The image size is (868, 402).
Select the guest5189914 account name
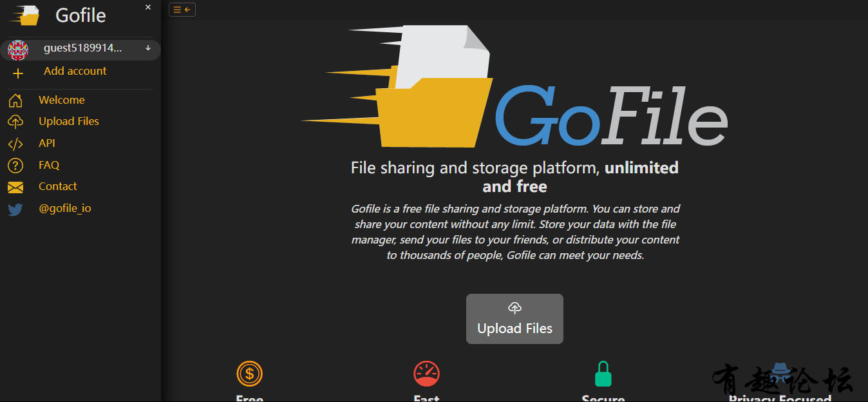pyautogui.click(x=82, y=48)
